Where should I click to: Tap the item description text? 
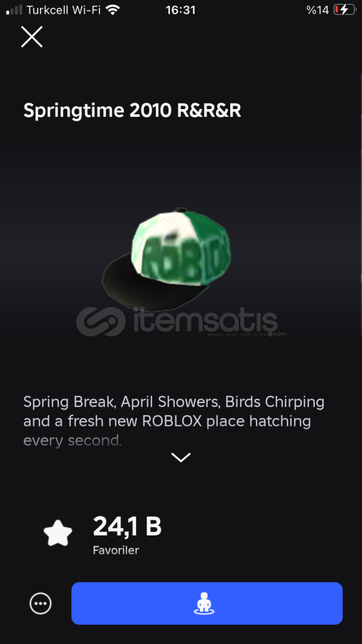pyautogui.click(x=174, y=421)
